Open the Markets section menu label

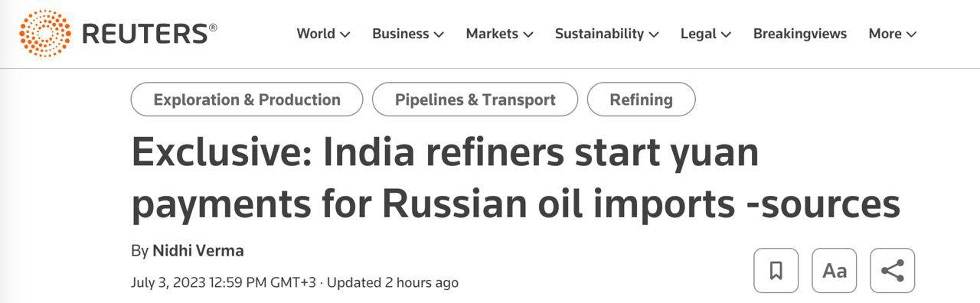tap(492, 34)
